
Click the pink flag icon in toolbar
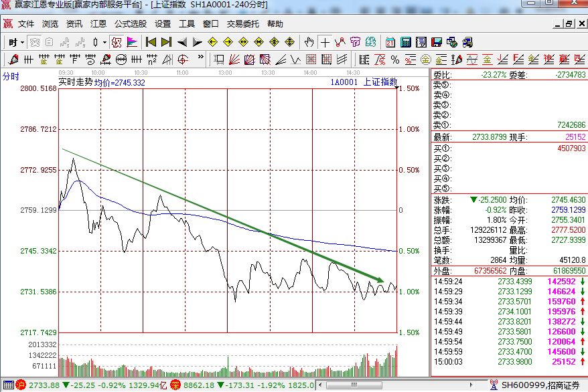132,42
